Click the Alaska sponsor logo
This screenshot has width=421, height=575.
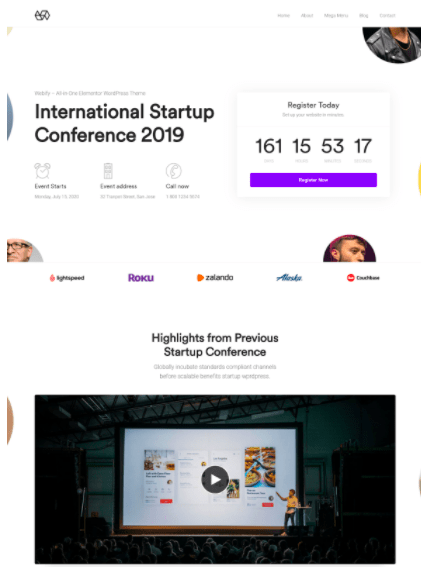289,278
